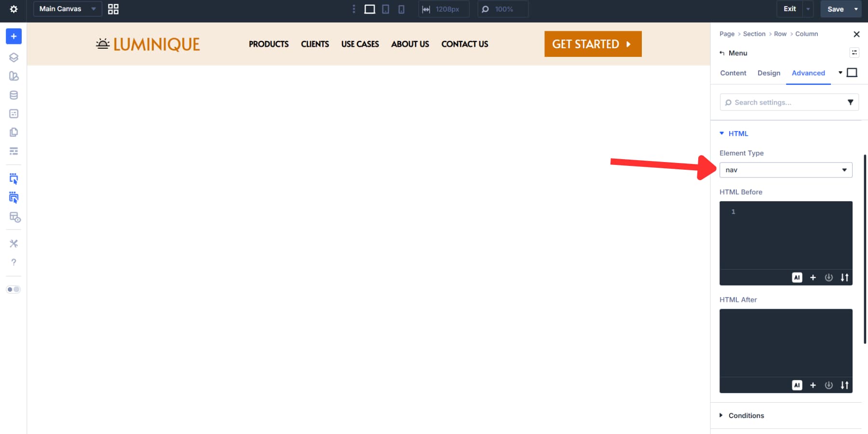Select the Structure/Layers panel icon

(14, 57)
